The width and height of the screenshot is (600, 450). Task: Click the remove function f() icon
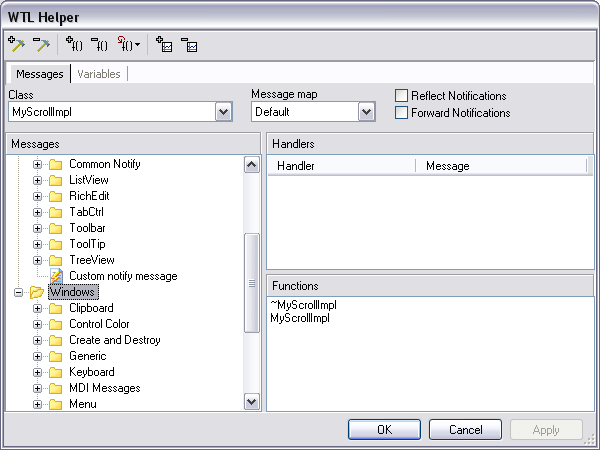(x=99, y=44)
